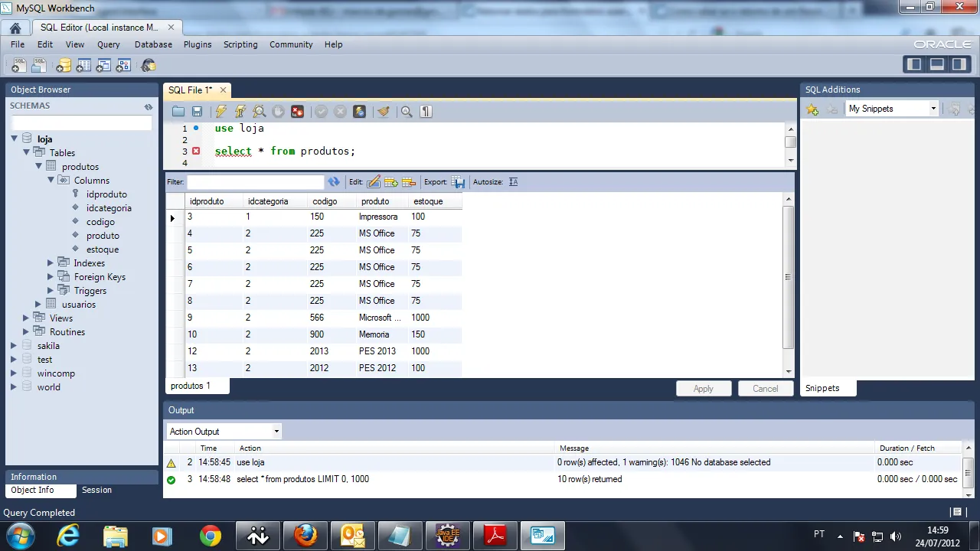Toggle auto-commit mode icon
980x551 pixels.
359,112
